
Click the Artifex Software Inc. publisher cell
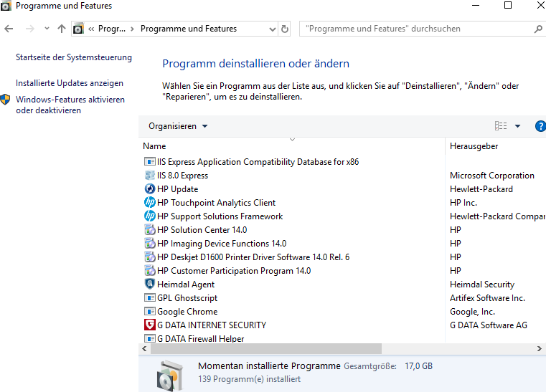487,297
